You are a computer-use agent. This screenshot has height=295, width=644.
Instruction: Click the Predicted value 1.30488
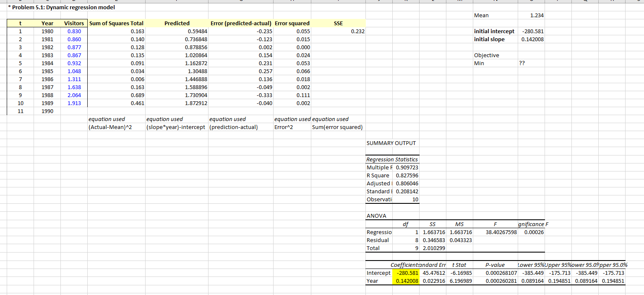(x=197, y=71)
